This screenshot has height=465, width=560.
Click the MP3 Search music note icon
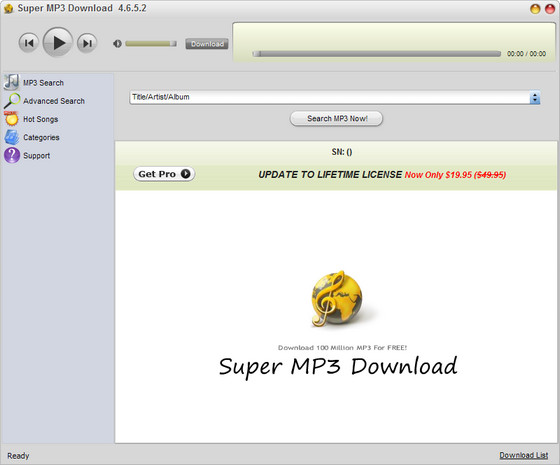point(11,82)
